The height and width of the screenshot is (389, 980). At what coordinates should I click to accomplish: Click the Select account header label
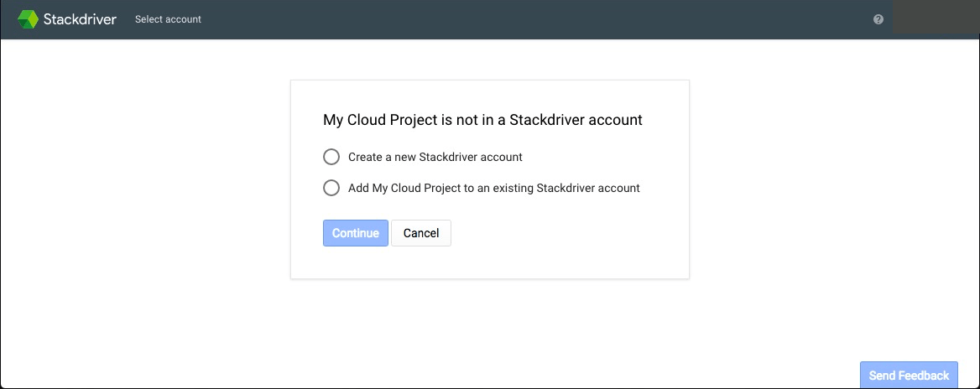coord(168,19)
